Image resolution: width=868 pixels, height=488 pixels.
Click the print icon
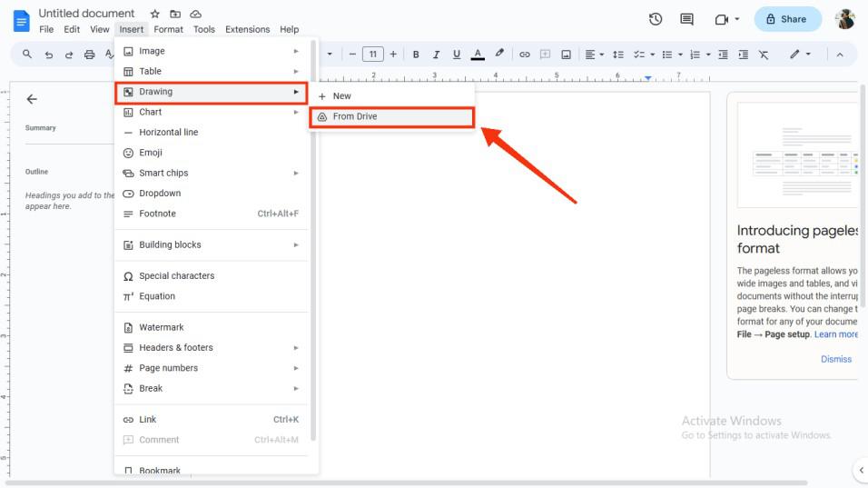pyautogui.click(x=89, y=55)
